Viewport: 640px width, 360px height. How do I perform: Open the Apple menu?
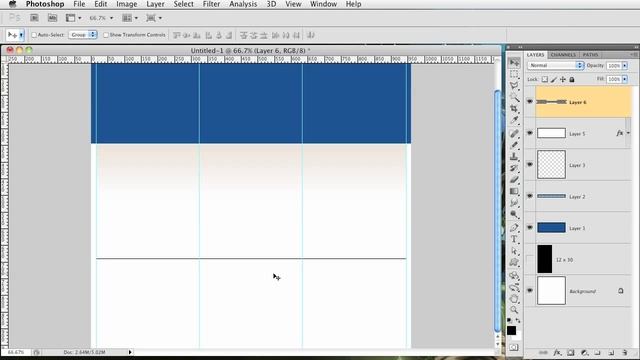click(x=13, y=4)
